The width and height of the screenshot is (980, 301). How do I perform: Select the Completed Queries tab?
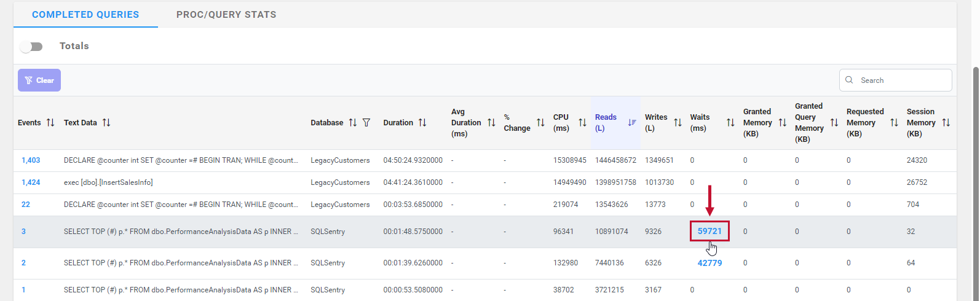(x=85, y=15)
